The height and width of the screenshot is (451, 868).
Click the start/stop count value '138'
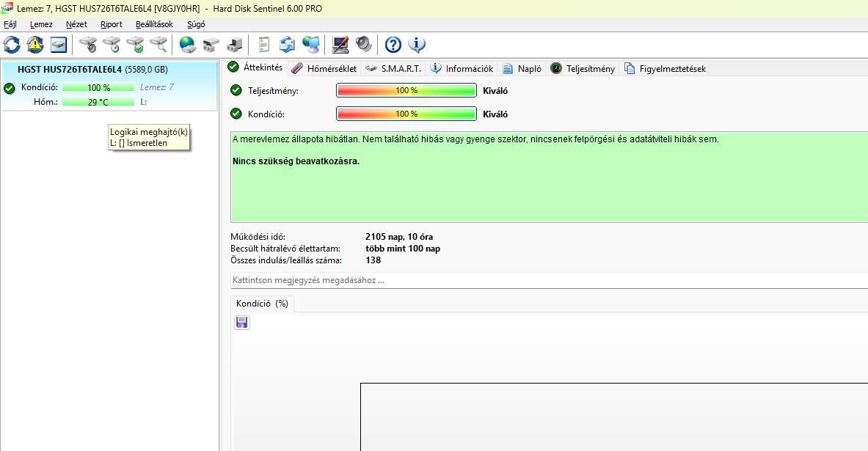coord(373,260)
